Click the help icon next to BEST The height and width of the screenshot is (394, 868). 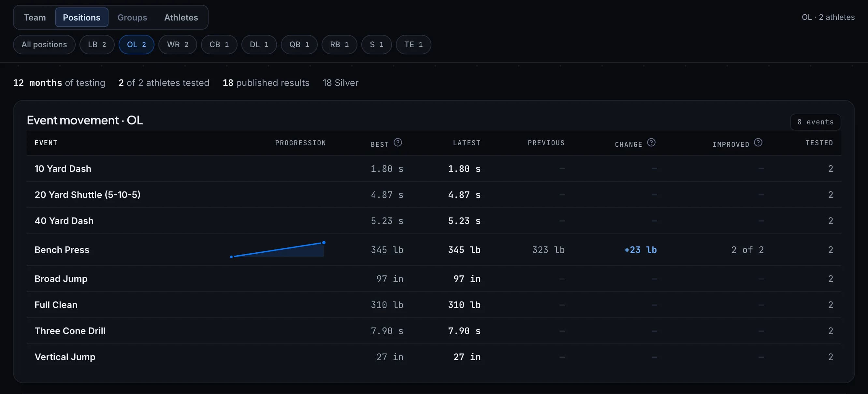click(398, 142)
